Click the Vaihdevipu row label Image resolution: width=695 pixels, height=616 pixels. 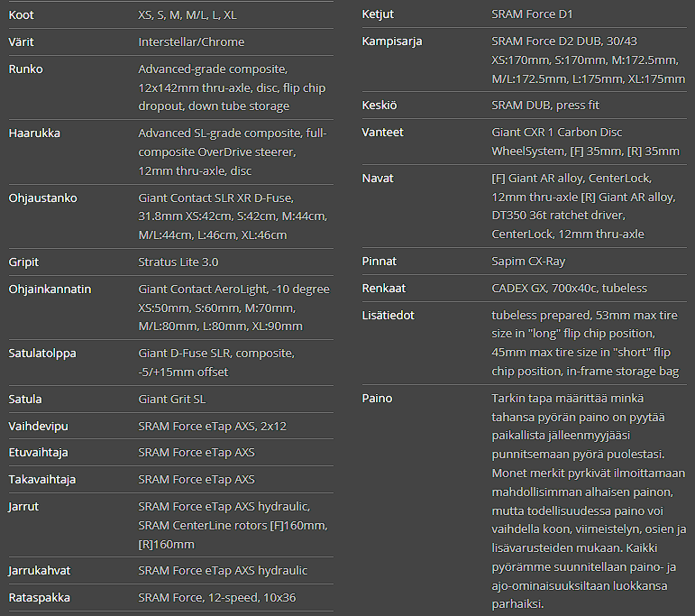(39, 426)
